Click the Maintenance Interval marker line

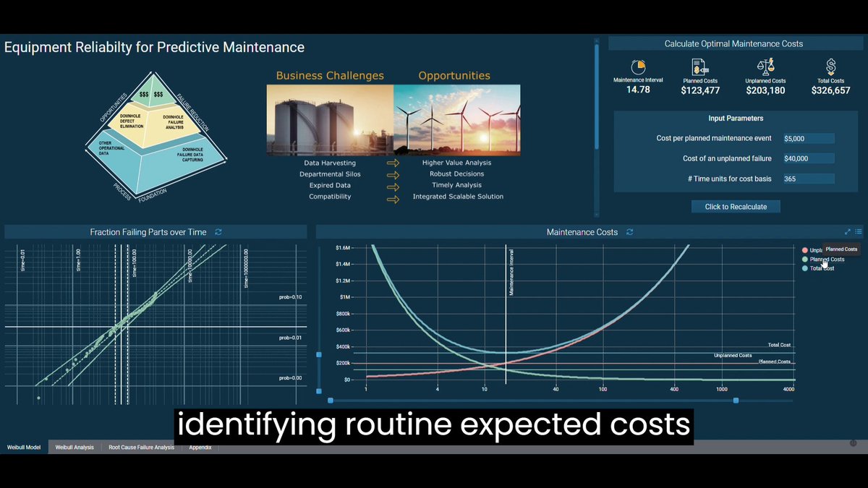click(x=506, y=314)
